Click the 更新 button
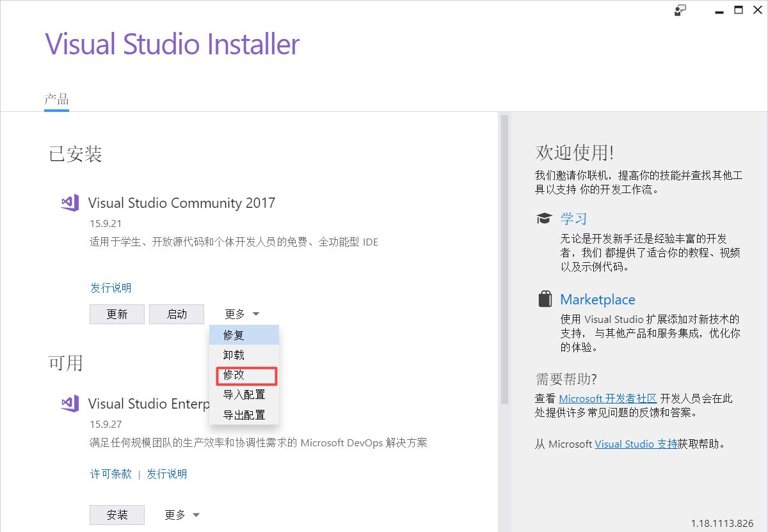Viewport: 768px width, 532px height. point(116,314)
